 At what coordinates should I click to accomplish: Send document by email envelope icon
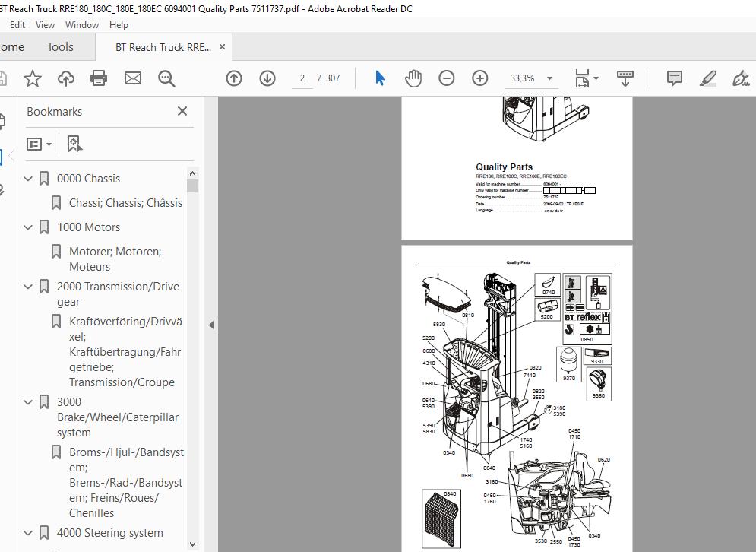[133, 78]
